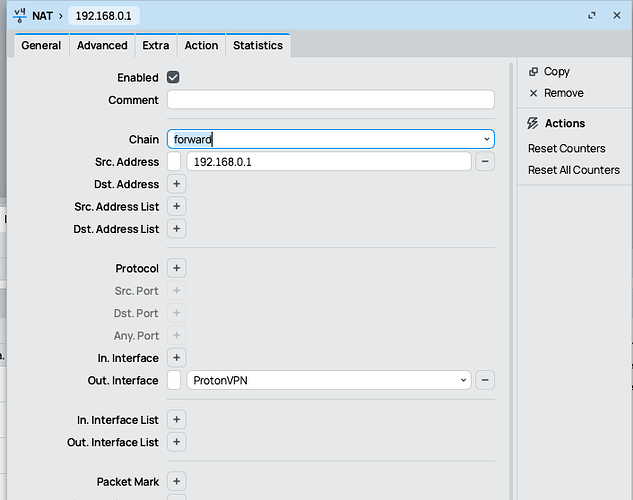Image resolution: width=633 pixels, height=500 pixels.
Task: Click the NAT breadcrumb link
Action: click(42, 16)
